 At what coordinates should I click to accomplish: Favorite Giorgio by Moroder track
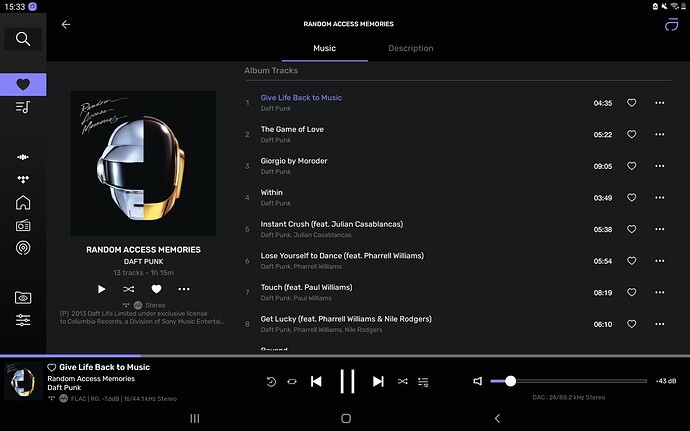[631, 166]
